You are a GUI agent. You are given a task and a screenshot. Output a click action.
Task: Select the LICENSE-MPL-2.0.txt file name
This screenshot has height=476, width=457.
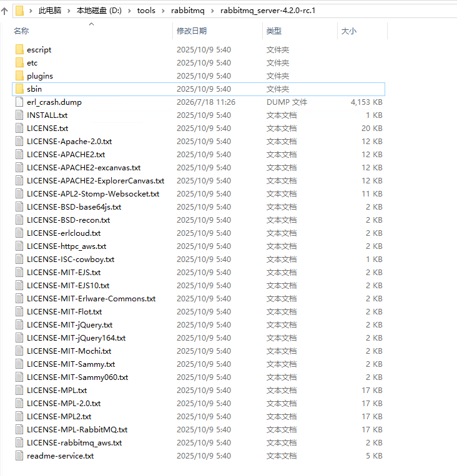coord(64,403)
